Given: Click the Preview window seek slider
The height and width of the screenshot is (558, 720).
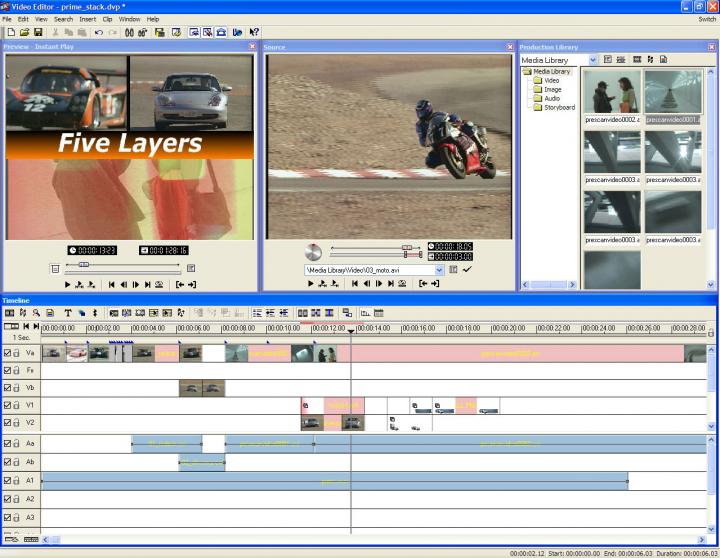Looking at the screenshot, I should [84, 265].
